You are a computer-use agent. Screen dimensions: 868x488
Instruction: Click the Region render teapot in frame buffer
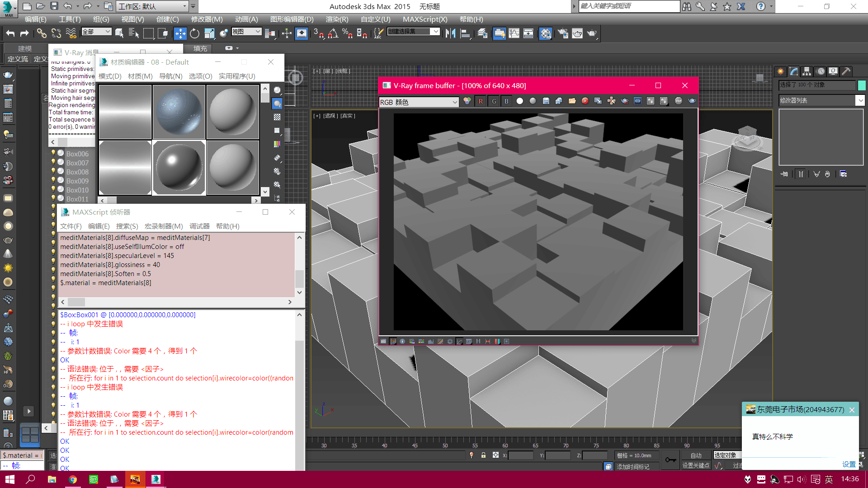click(624, 101)
